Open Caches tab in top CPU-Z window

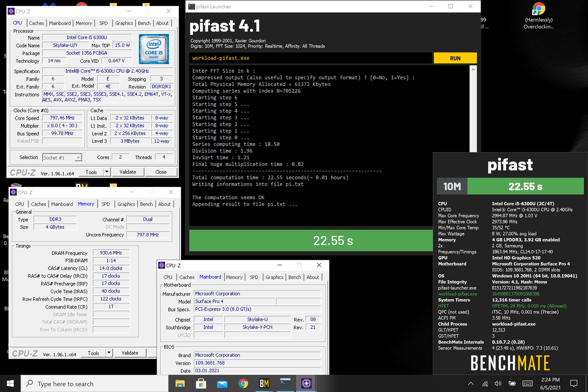[x=36, y=23]
